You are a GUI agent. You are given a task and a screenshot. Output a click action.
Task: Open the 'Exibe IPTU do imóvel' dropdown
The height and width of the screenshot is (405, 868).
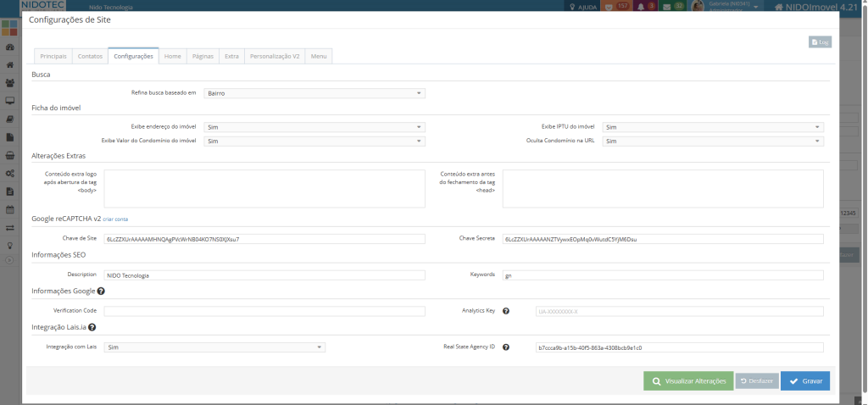(713, 127)
